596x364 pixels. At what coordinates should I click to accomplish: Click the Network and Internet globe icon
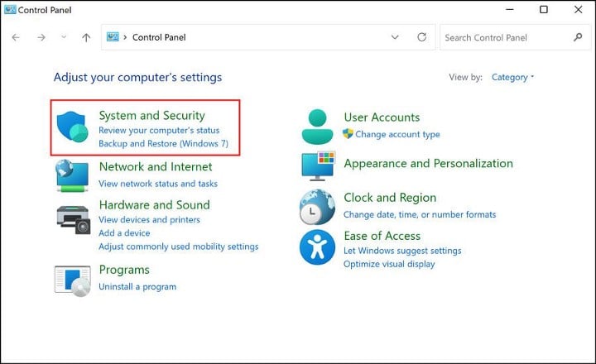(x=72, y=175)
